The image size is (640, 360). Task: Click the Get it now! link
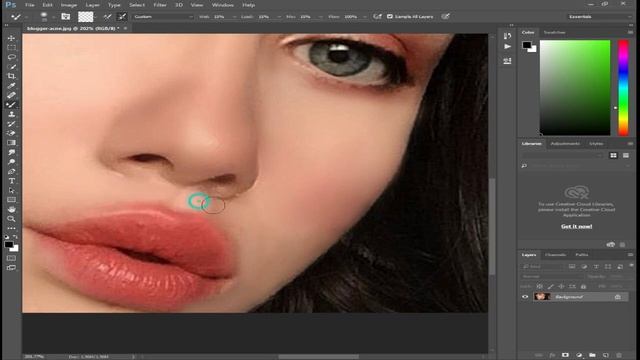576,226
